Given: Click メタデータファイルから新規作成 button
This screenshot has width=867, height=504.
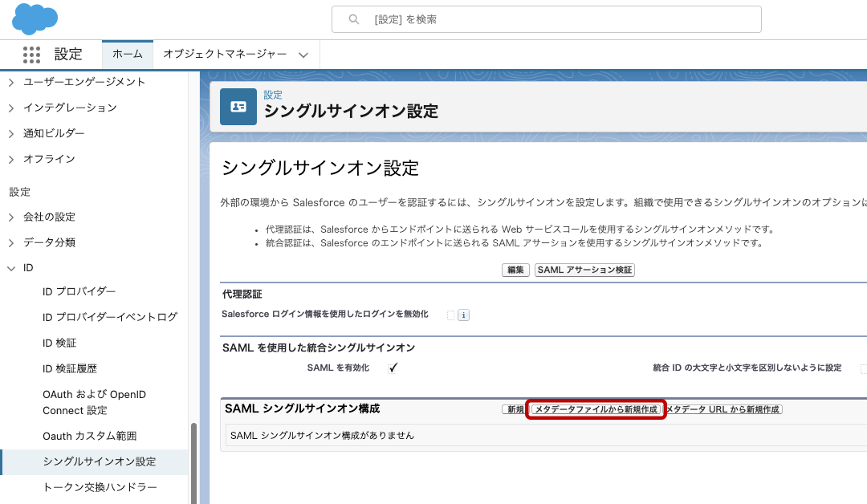Looking at the screenshot, I should pyautogui.click(x=596, y=410).
